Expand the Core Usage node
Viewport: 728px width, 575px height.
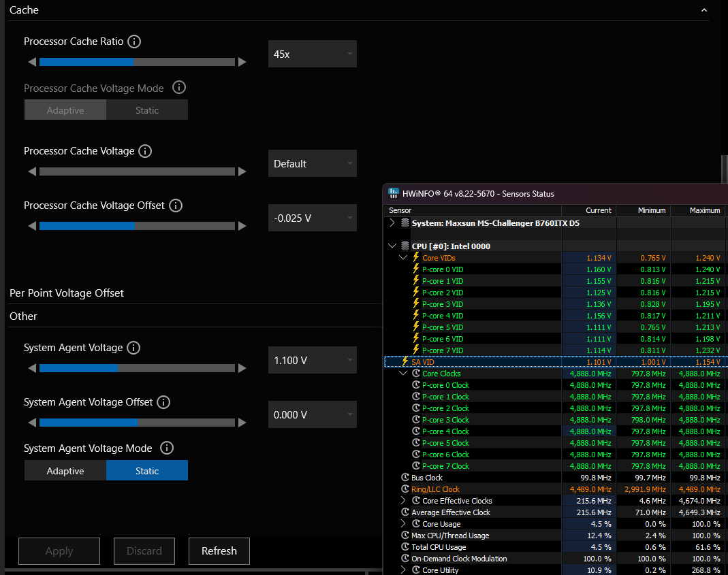403,523
